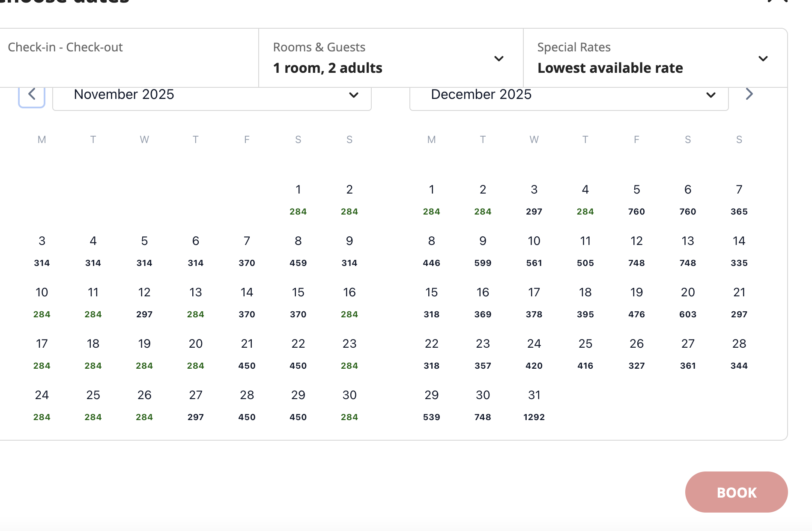Select November 21 in the calendar
Viewport: 812px width, 531px height.
[247, 353]
